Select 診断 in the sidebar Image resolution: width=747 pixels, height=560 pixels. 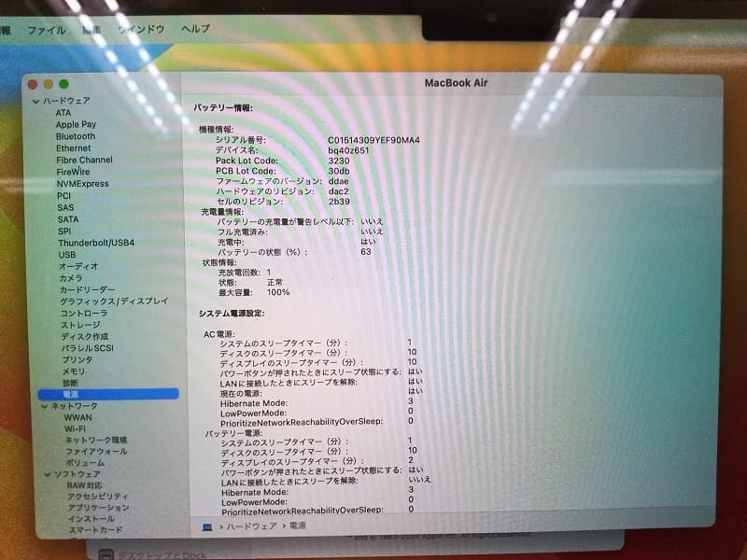click(70, 383)
